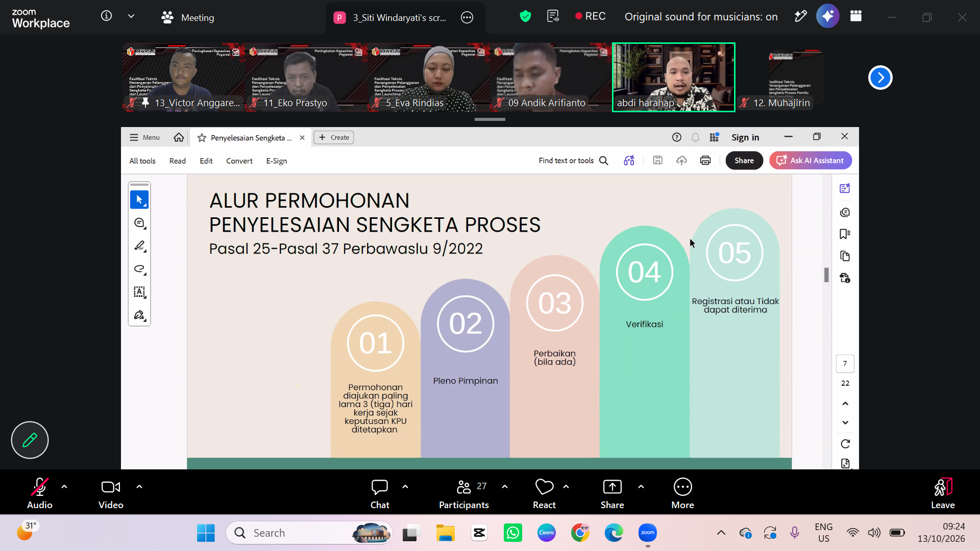The width and height of the screenshot is (980, 551).
Task: Toggle the Participants panel
Action: coord(464,493)
